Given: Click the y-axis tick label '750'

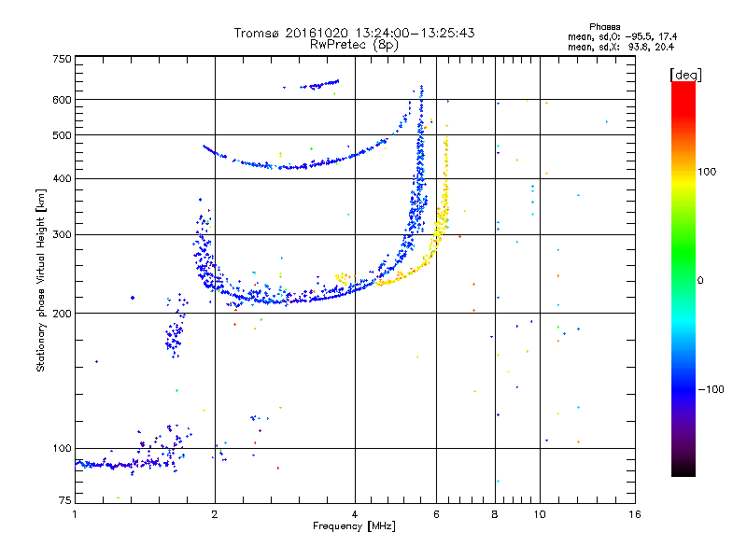Looking at the screenshot, I should [x=62, y=59].
